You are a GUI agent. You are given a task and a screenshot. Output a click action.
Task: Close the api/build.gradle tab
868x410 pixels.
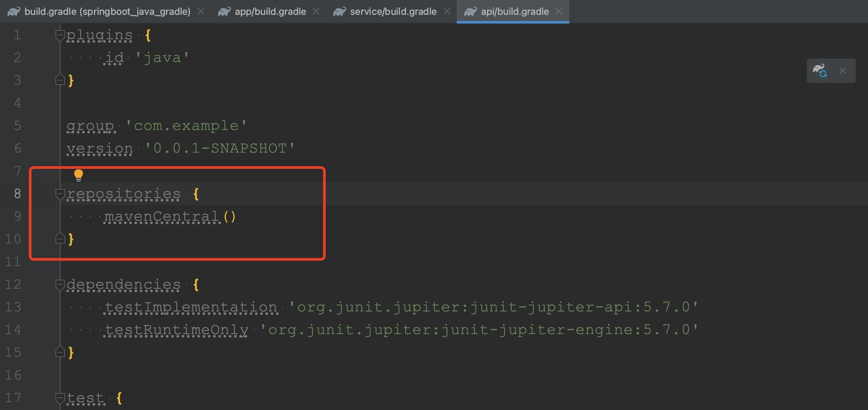coord(559,12)
